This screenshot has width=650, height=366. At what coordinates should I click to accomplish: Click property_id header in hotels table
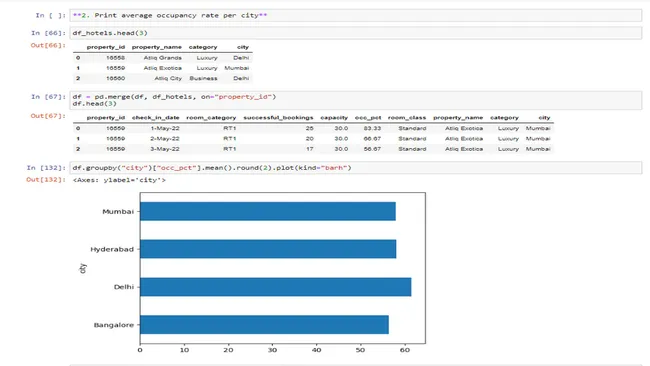(x=106, y=47)
